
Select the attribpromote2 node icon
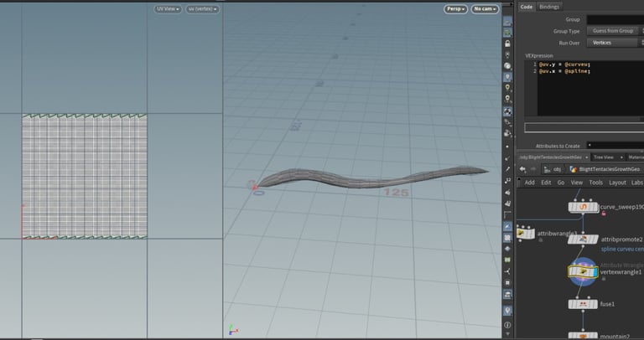583,240
